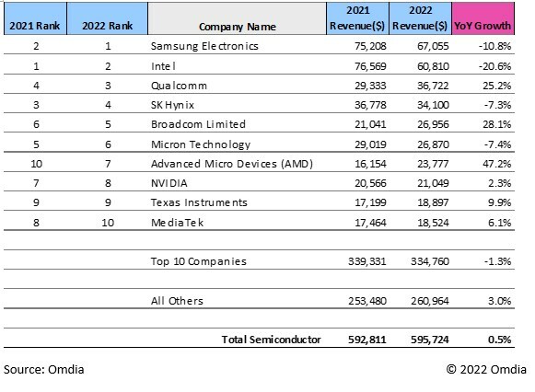Click the 2021 Rank column header
This screenshot has height=392, width=535.
pos(35,18)
